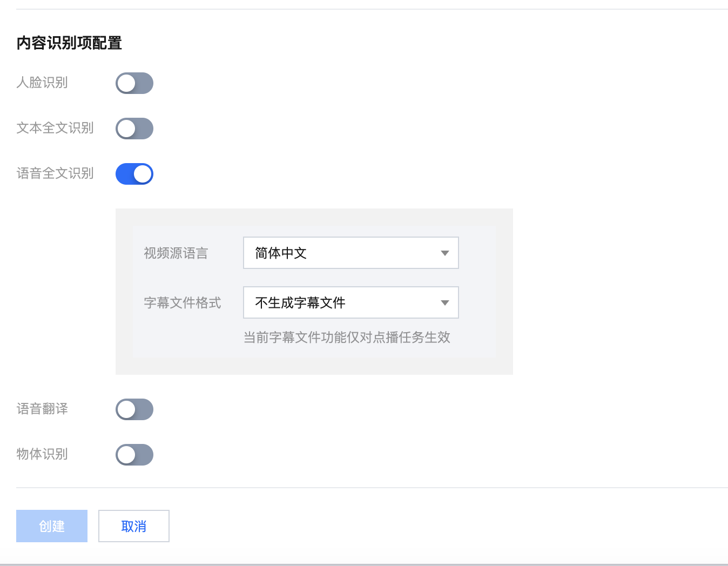
Task: Open the 字幕文件格式 dropdown showing 不生成字幕文件
Action: click(x=350, y=302)
